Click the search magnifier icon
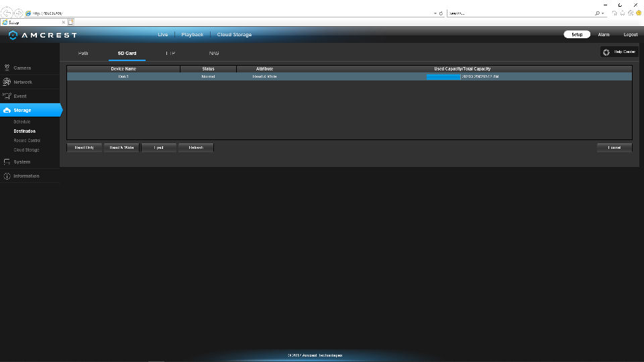The image size is (644, 362). [x=597, y=13]
